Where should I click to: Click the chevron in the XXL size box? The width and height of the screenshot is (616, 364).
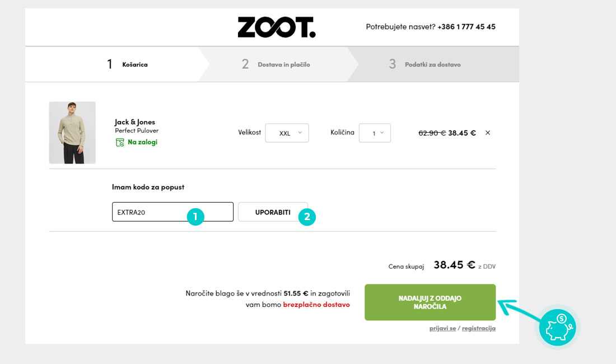point(300,133)
